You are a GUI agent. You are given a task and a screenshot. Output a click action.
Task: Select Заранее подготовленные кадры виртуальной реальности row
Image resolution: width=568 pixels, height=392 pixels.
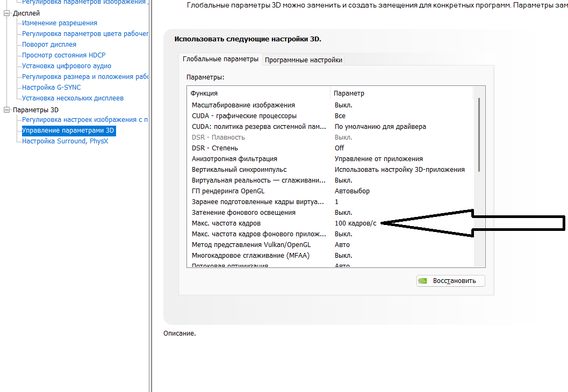(x=329, y=201)
